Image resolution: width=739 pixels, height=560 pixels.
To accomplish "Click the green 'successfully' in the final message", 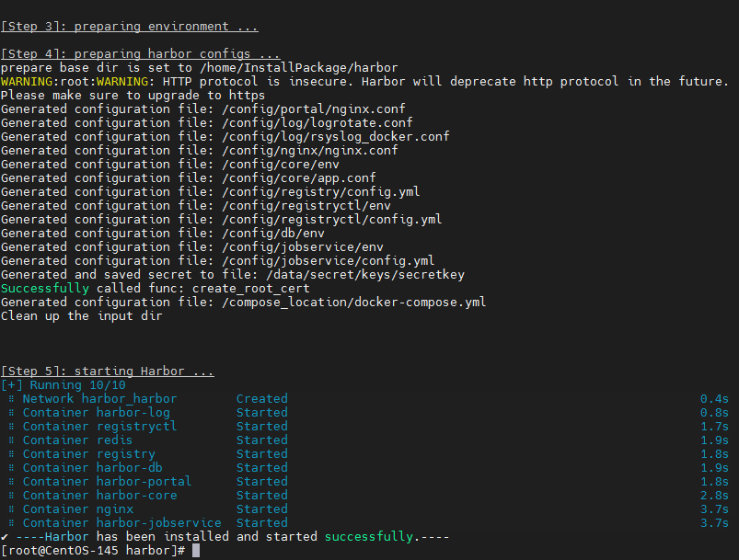I will [369, 536].
